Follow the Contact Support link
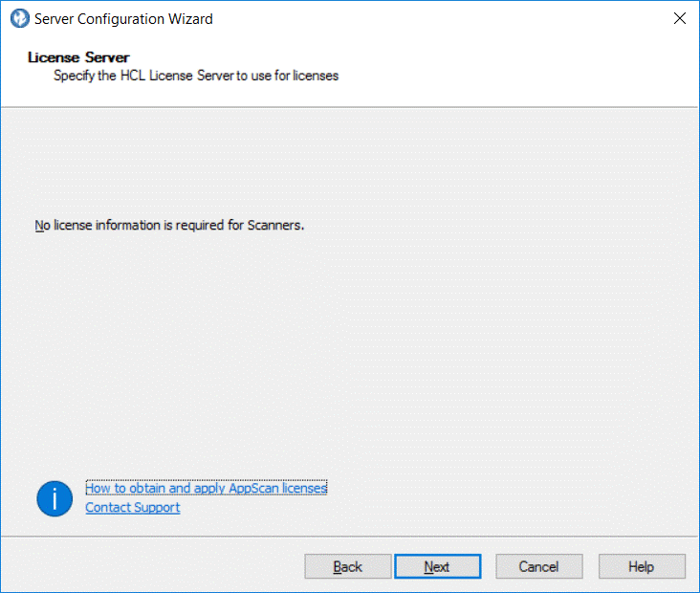 pyautogui.click(x=132, y=507)
